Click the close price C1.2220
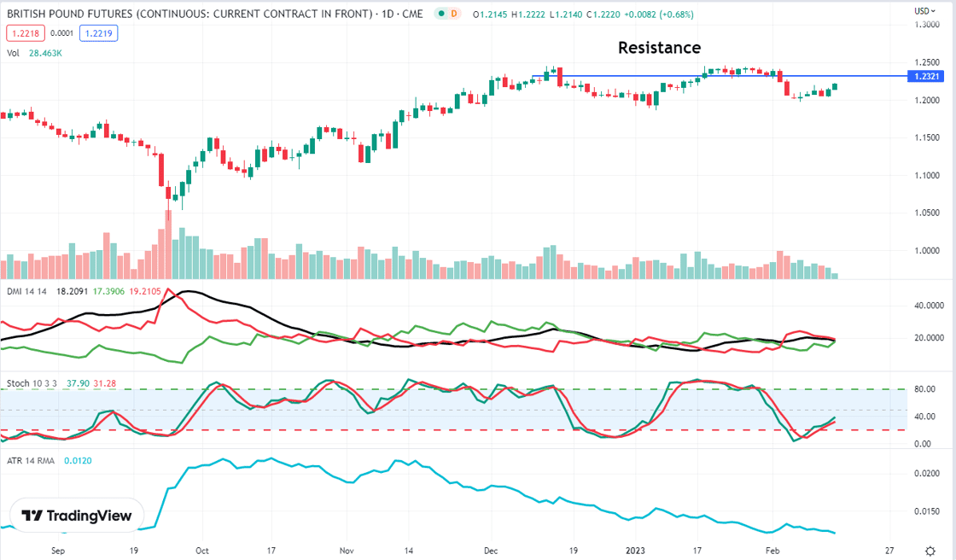956x560 pixels. pos(603,14)
